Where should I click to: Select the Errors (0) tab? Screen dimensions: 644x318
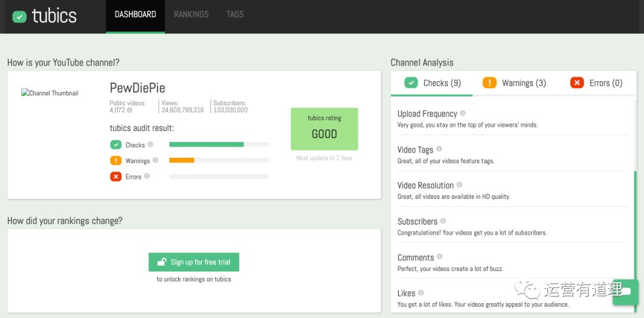pos(596,83)
